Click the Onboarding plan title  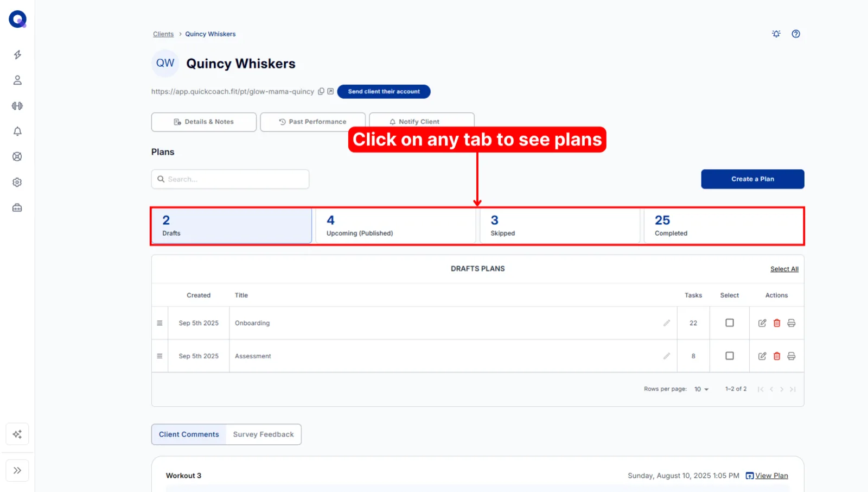point(252,323)
